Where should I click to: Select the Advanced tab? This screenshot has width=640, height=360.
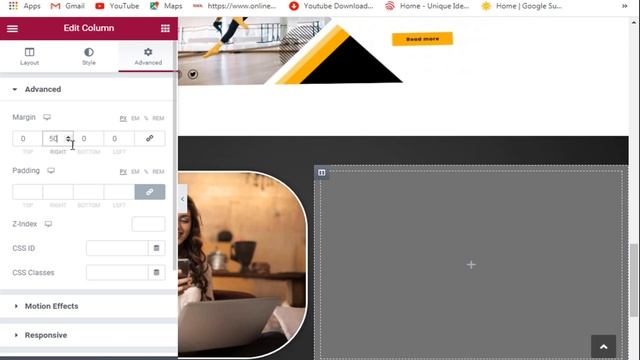[x=148, y=56]
